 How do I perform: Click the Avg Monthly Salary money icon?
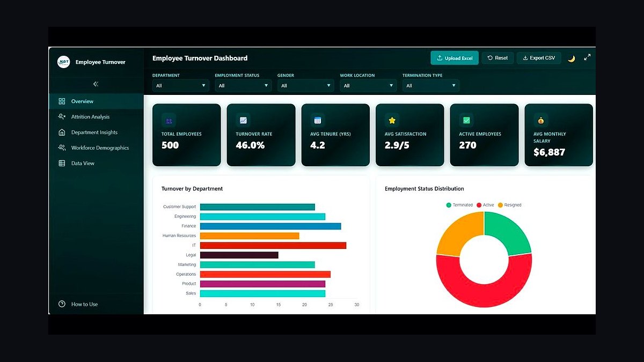click(541, 121)
